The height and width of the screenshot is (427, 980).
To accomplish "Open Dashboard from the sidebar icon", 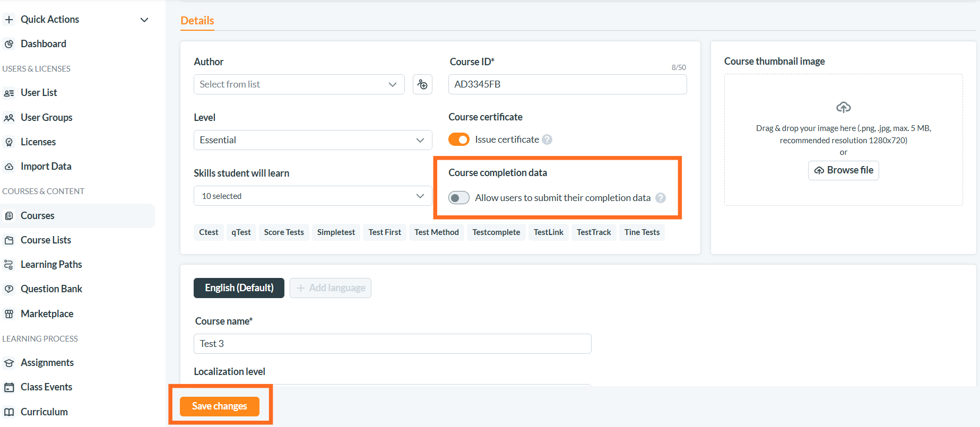I will 9,44.
